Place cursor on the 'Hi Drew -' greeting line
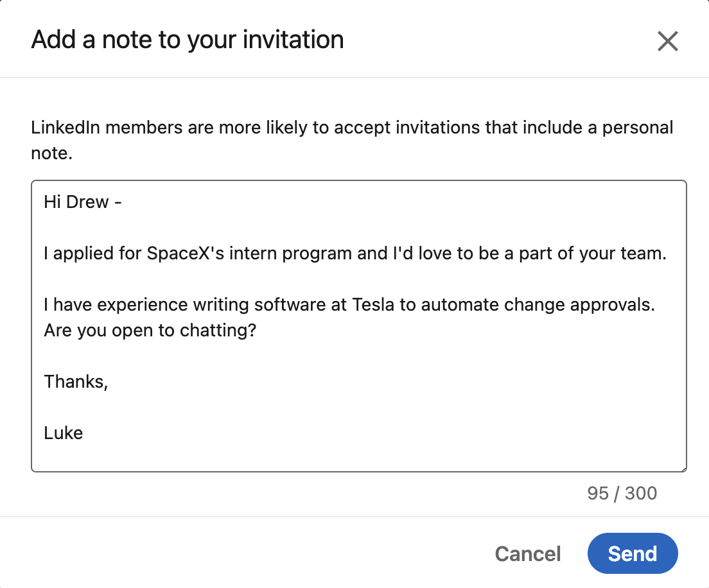The width and height of the screenshot is (709, 588). pos(83,202)
